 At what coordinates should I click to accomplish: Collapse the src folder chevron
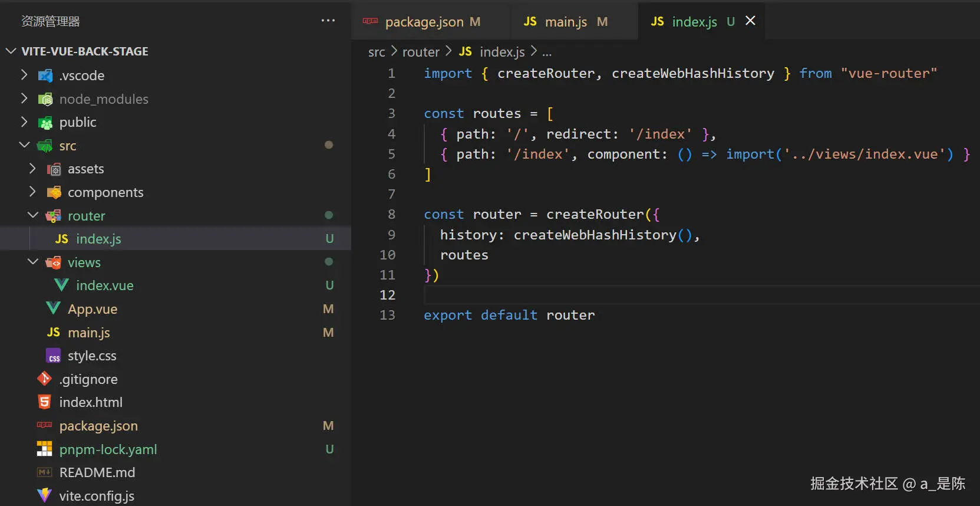[24, 145]
